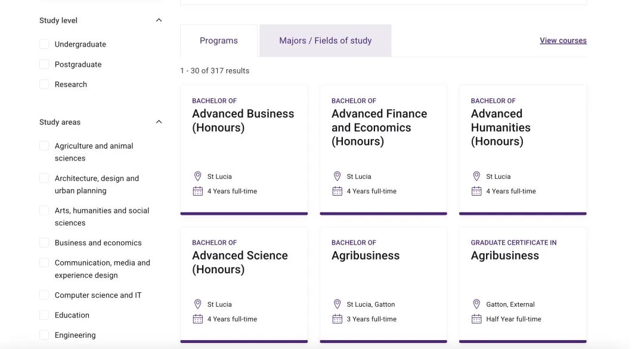Screen dimensions: 644x349
Task: Click location pin on Advanced Science card
Action: pyautogui.click(x=198, y=304)
